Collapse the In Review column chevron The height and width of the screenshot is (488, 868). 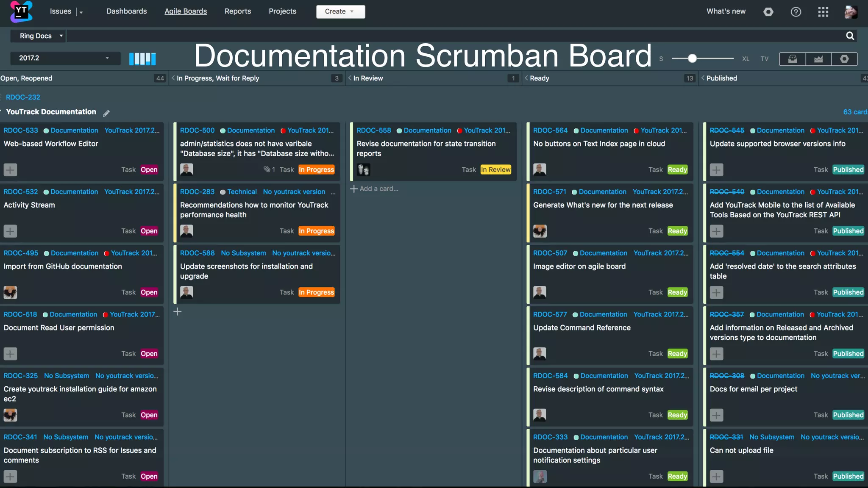point(350,78)
